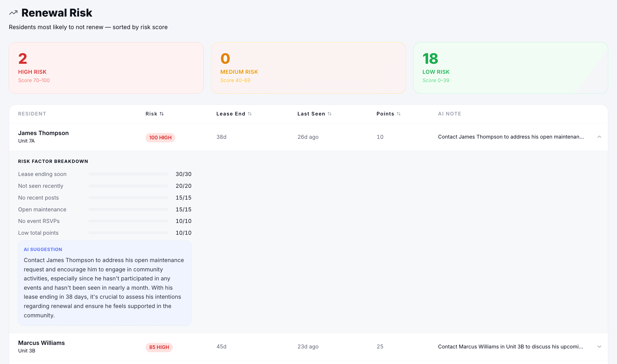Click the Marcus Williams resident name
Screen dimensions: 617x364
coord(41,343)
